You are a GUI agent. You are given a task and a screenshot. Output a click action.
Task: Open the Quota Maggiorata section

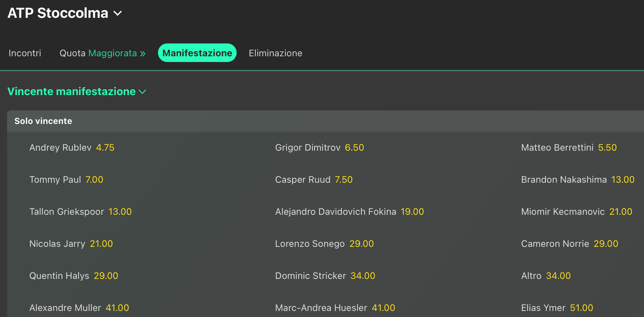[x=102, y=53]
